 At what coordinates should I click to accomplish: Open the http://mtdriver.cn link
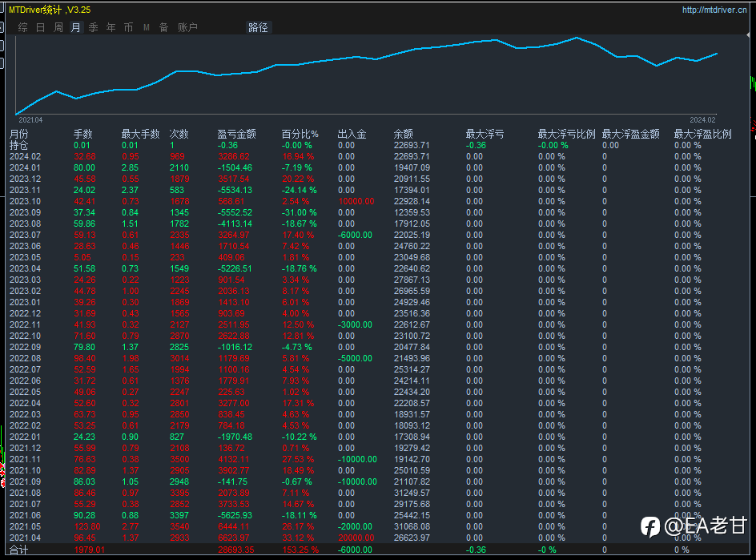[715, 10]
